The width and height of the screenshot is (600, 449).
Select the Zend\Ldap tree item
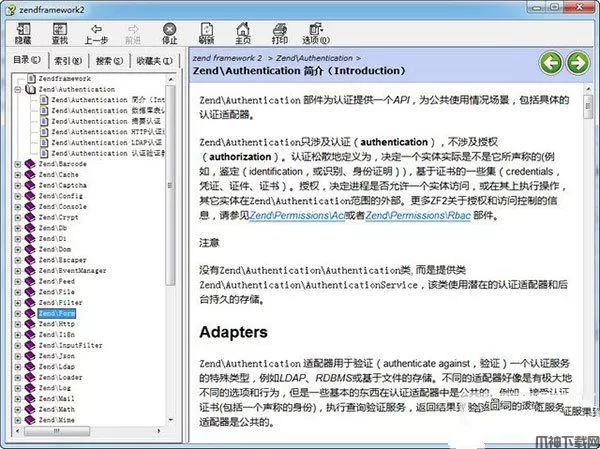(x=57, y=367)
